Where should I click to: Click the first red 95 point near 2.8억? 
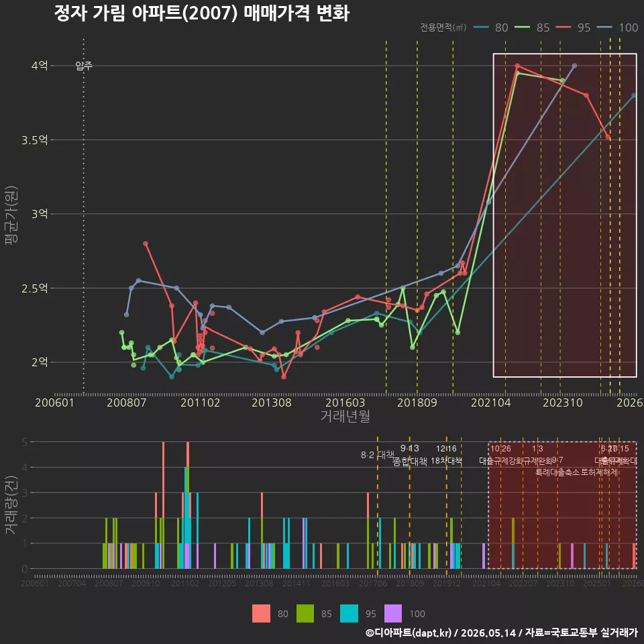point(146,244)
